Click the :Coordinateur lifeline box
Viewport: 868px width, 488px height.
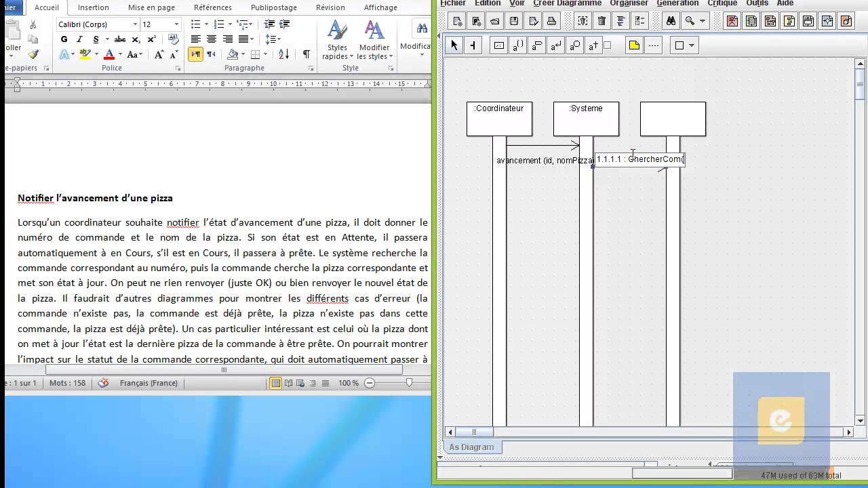tap(499, 119)
